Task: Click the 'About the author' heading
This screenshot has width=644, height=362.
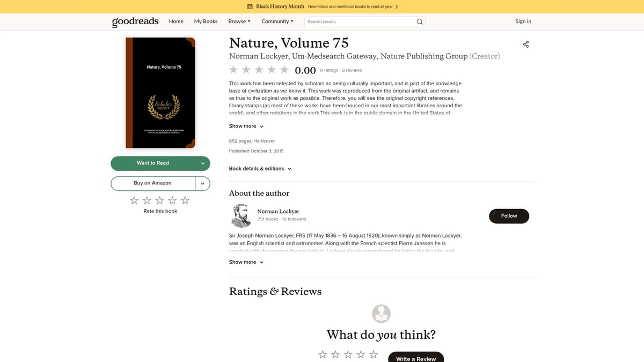Action: tap(259, 193)
